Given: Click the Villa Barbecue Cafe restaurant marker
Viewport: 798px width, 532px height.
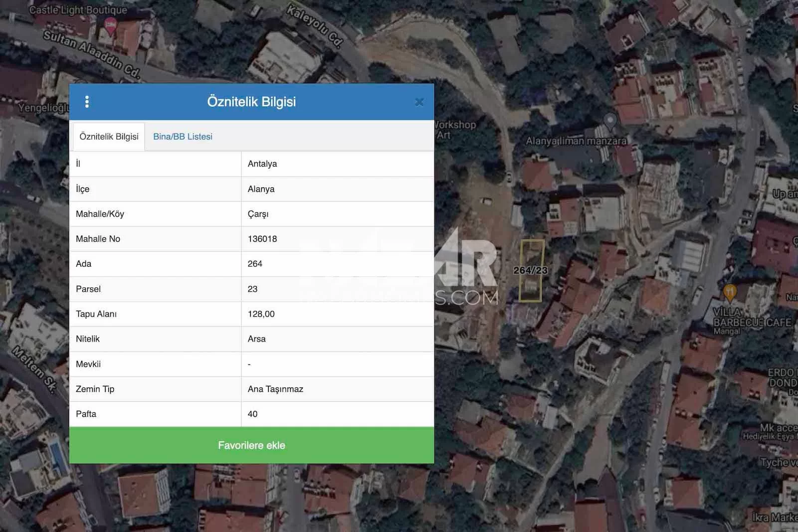Looking at the screenshot, I should click(x=729, y=292).
